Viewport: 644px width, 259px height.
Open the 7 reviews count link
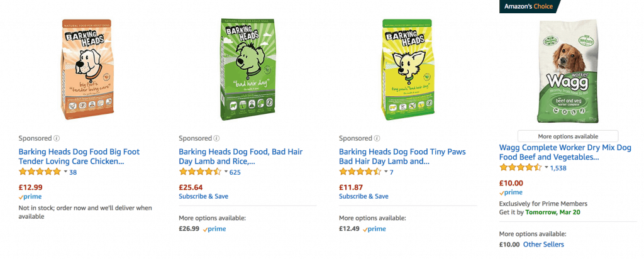click(x=392, y=172)
